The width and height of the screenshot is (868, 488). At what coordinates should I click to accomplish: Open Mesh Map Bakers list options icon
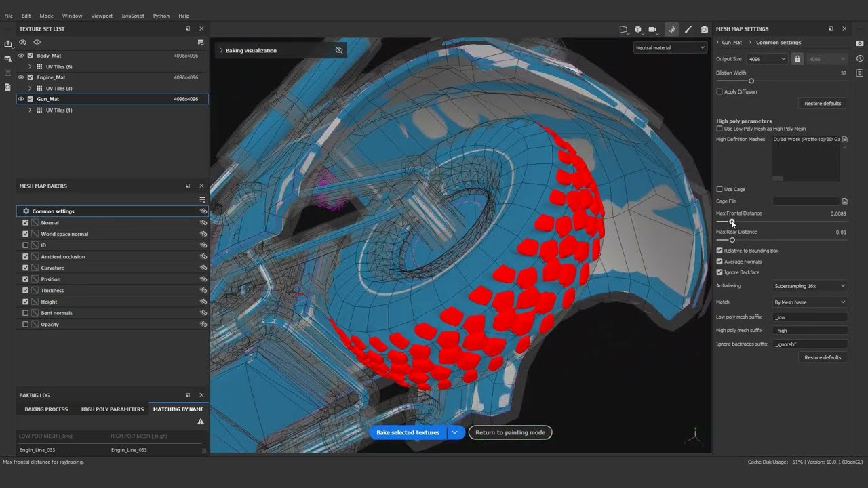tap(202, 199)
